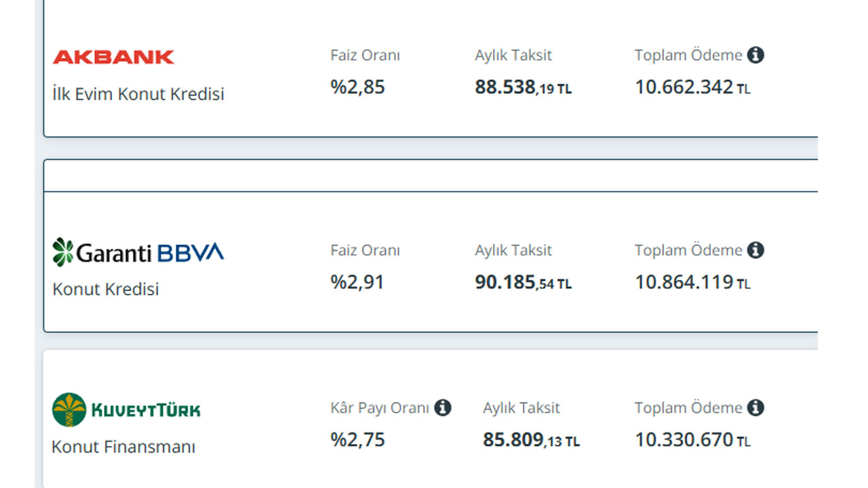Click Kuveyt Türk total 10.330.670 TL
This screenshot has height=488, width=868.
pyautogui.click(x=692, y=440)
